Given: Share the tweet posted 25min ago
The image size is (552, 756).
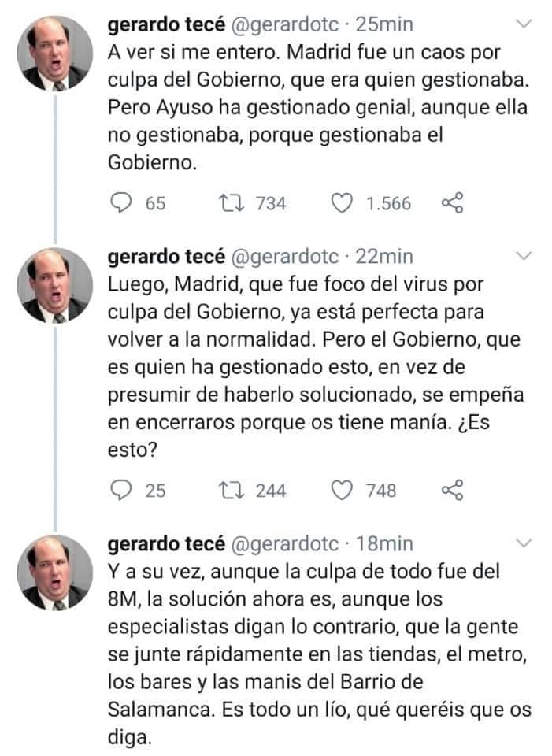Looking at the screenshot, I should coord(452,203).
